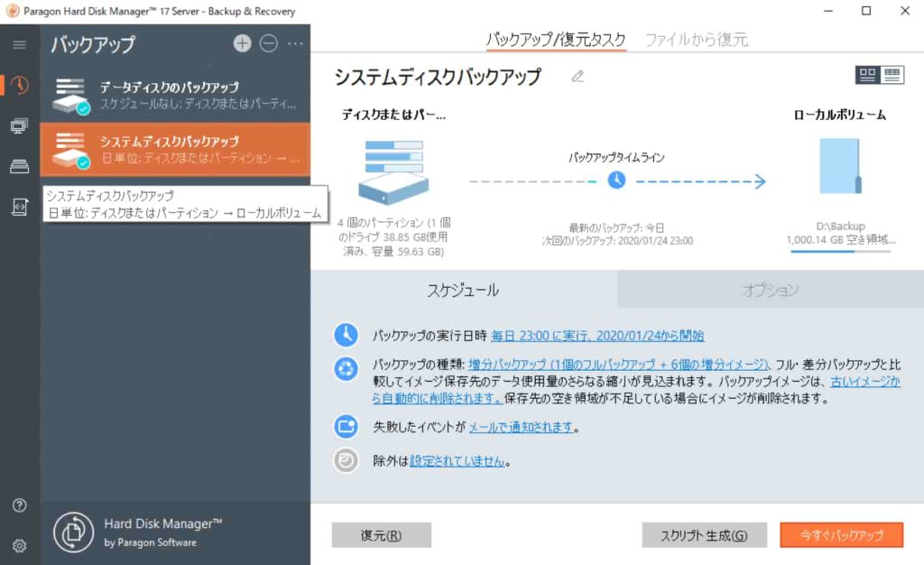Click the backup type icon
The width and height of the screenshot is (924, 565).
point(346,369)
